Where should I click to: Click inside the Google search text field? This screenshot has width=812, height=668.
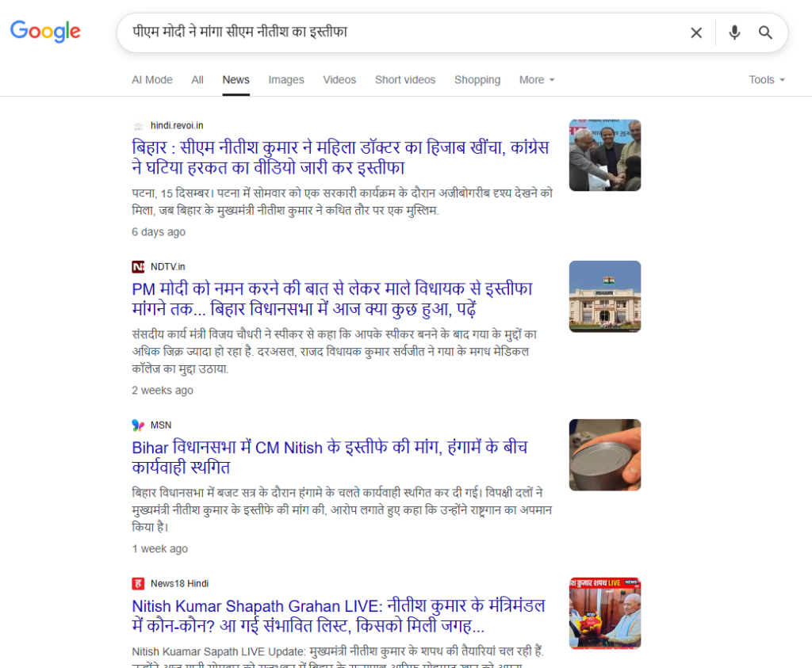pos(396,32)
